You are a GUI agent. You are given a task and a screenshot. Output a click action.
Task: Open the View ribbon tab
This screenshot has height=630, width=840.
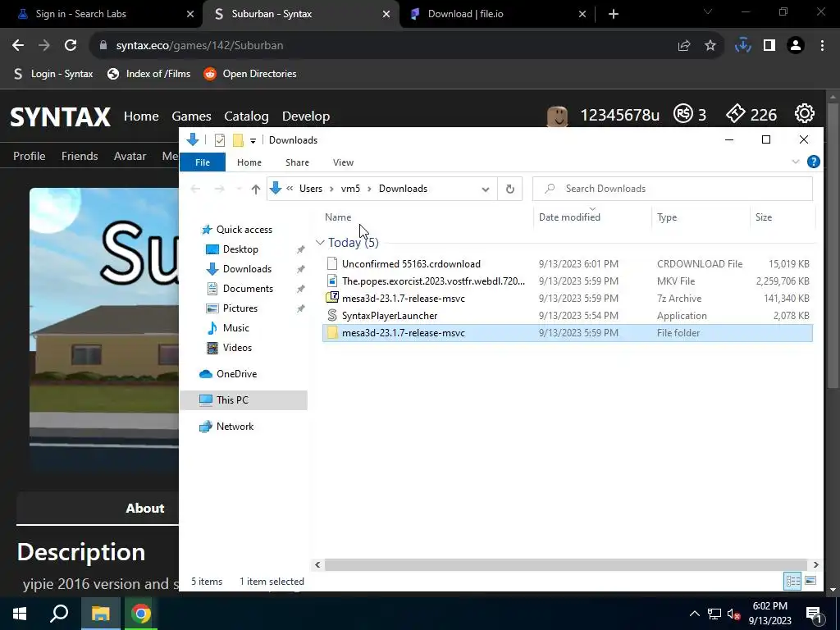pos(344,162)
